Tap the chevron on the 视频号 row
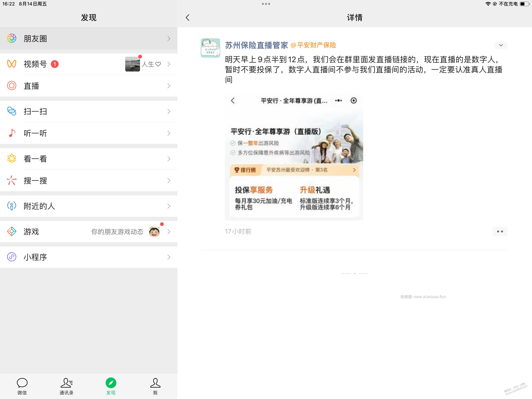Image resolution: width=532 pixels, height=399 pixels. coord(169,64)
